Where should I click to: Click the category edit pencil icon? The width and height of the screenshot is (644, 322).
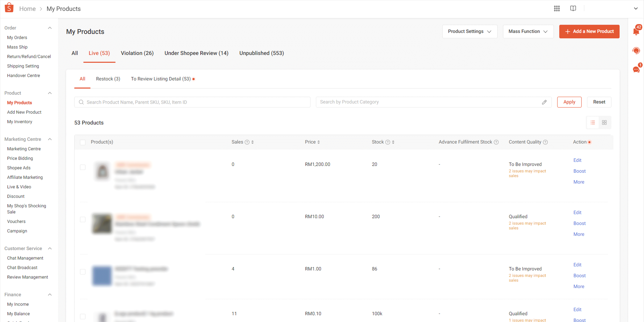pos(544,102)
